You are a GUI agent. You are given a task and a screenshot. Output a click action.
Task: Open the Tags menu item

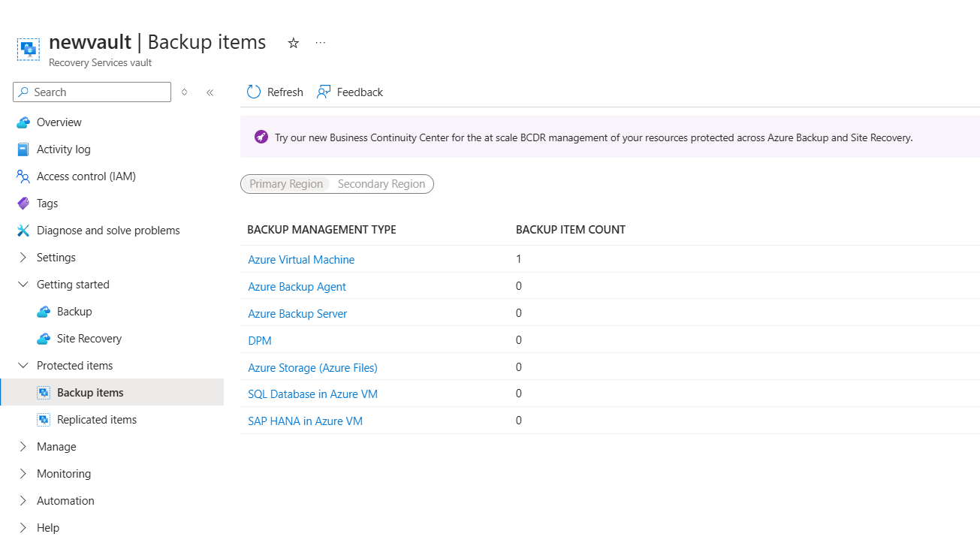pos(47,204)
